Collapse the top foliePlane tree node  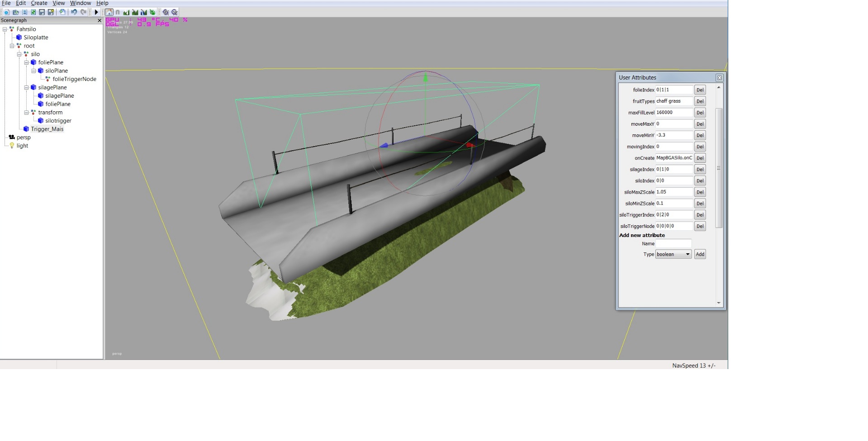27,62
